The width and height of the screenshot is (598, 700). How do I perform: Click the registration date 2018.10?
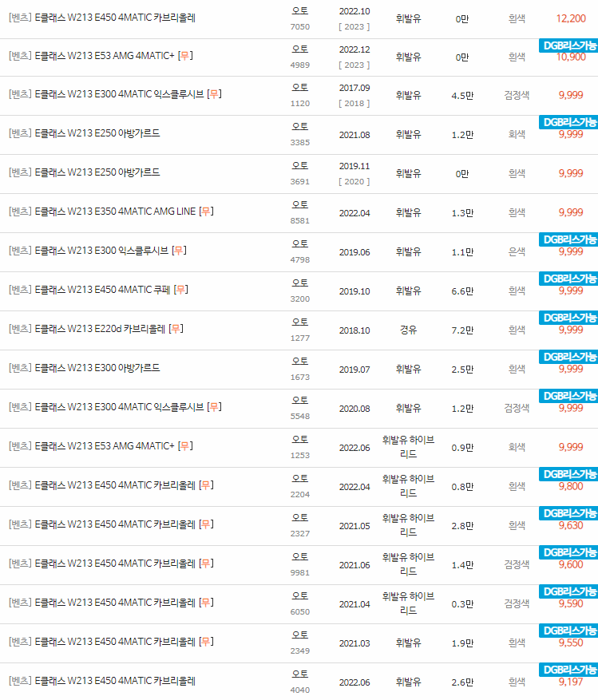[x=354, y=330]
